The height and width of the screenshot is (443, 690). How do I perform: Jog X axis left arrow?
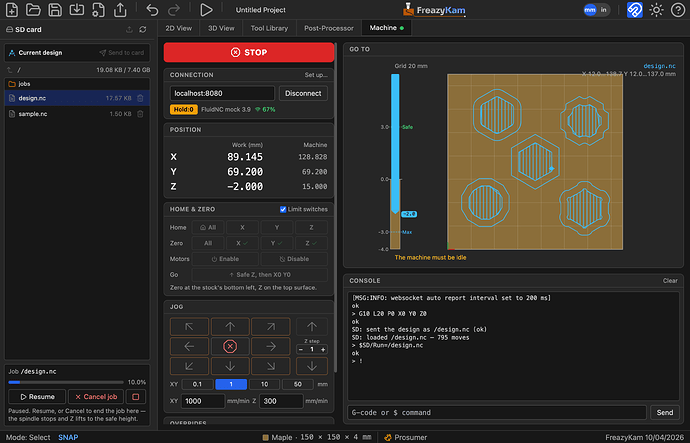(x=189, y=347)
